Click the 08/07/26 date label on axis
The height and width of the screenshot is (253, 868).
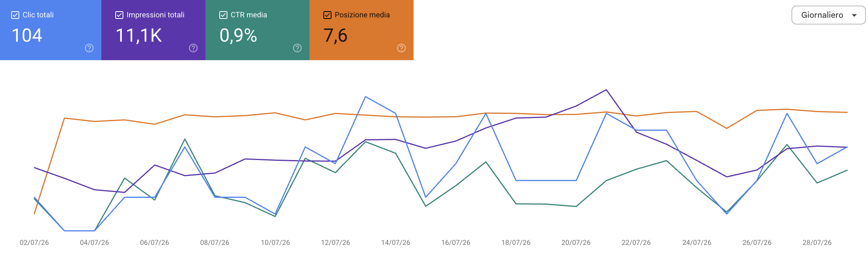tap(215, 243)
